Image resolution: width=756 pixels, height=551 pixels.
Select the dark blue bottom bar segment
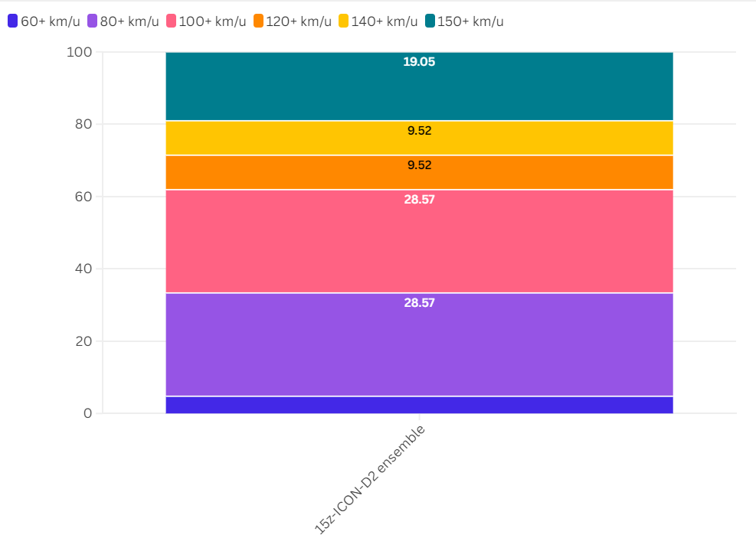(x=420, y=405)
